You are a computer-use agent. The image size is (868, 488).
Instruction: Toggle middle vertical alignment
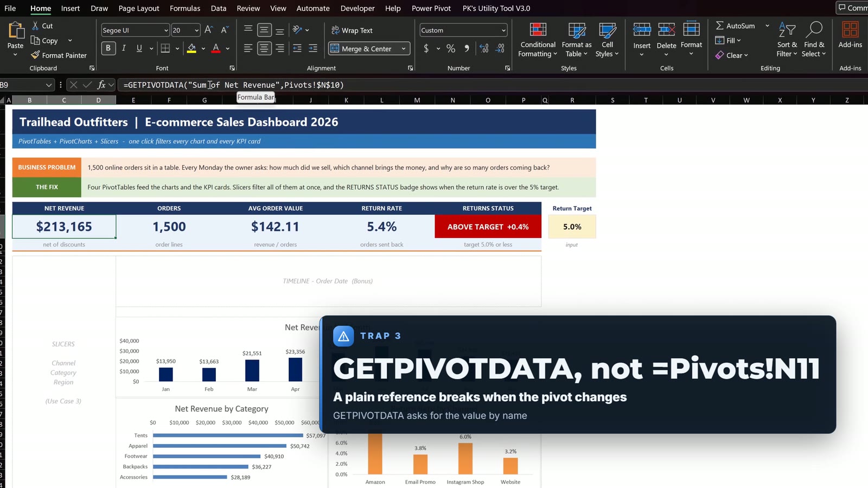[264, 30]
